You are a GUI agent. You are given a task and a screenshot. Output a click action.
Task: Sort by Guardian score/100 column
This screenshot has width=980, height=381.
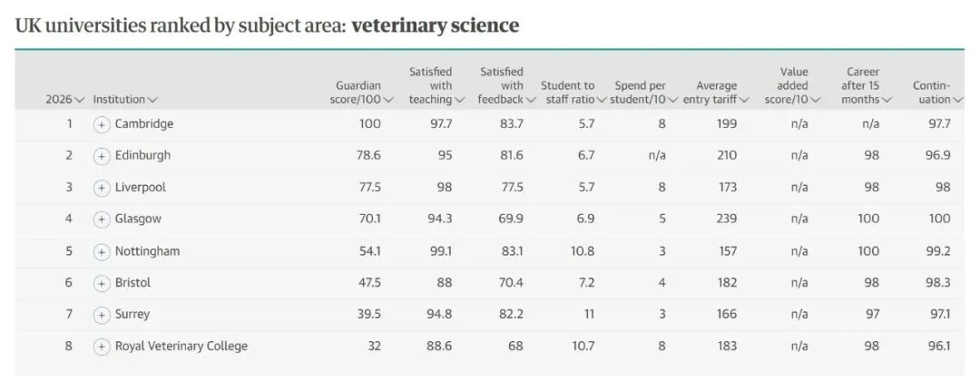pos(356,93)
